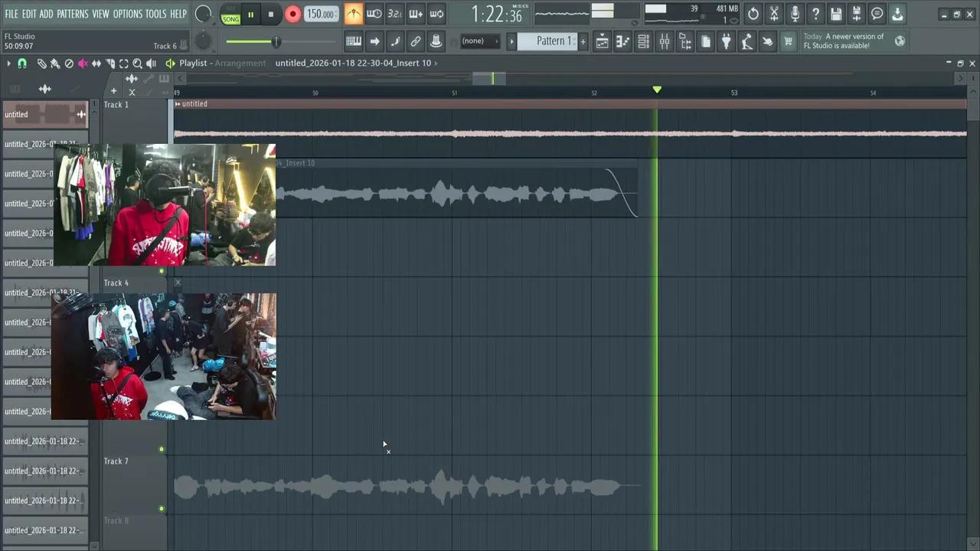This screenshot has width=980, height=551.
Task: Switch the Song/Pattern mode button
Action: pos(230,15)
